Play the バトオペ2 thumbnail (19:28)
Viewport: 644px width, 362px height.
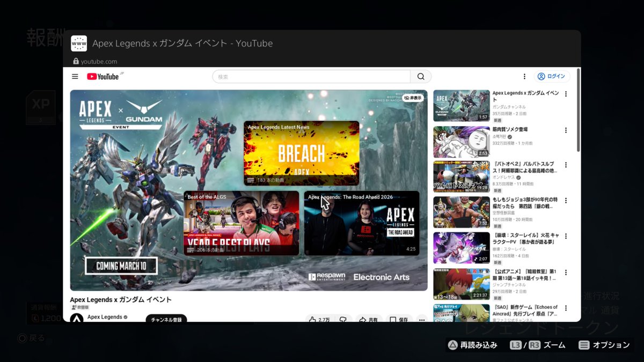click(x=462, y=177)
